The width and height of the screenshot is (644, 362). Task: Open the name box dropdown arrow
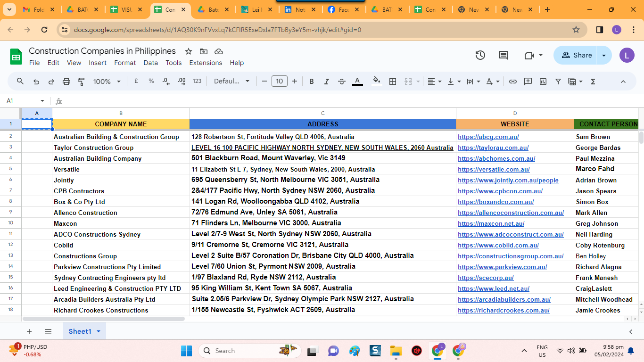coord(42,101)
